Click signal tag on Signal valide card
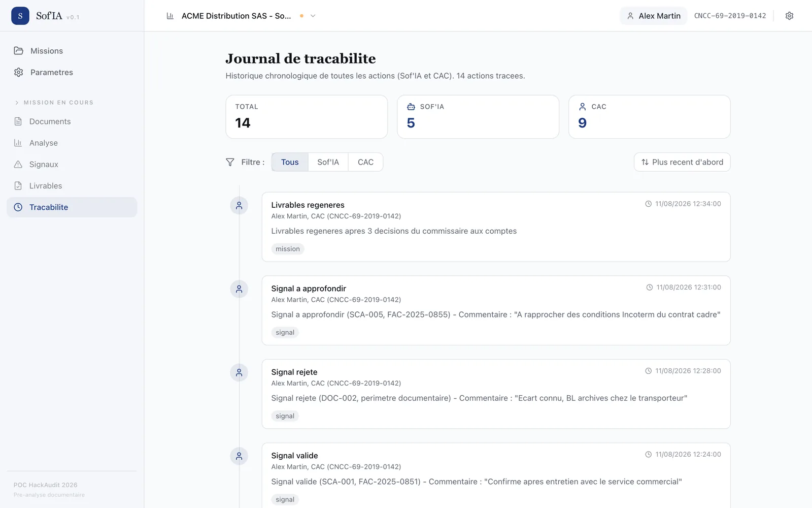This screenshot has height=508, width=812. [x=285, y=499]
